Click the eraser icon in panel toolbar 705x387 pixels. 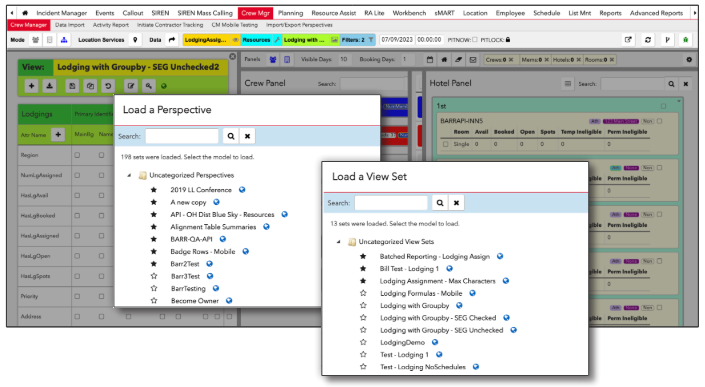(x=458, y=59)
